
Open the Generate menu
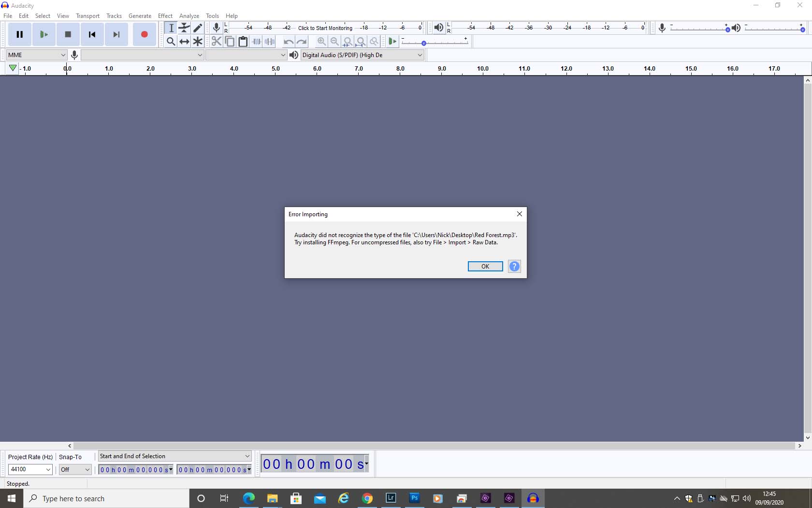coord(140,15)
